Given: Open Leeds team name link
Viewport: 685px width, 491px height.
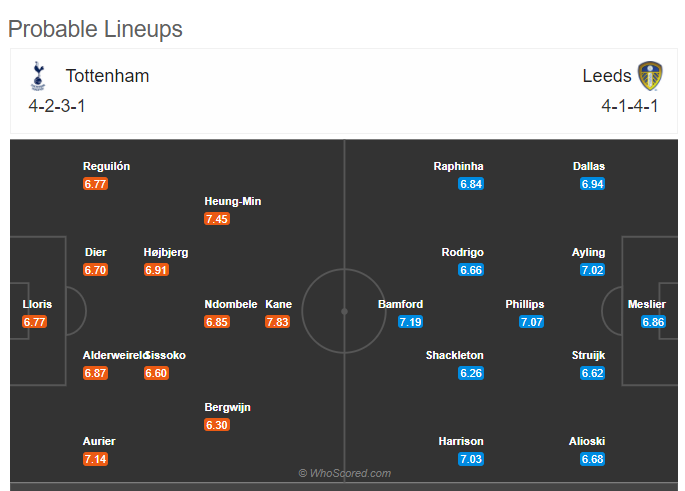Looking at the screenshot, I should click(x=607, y=76).
